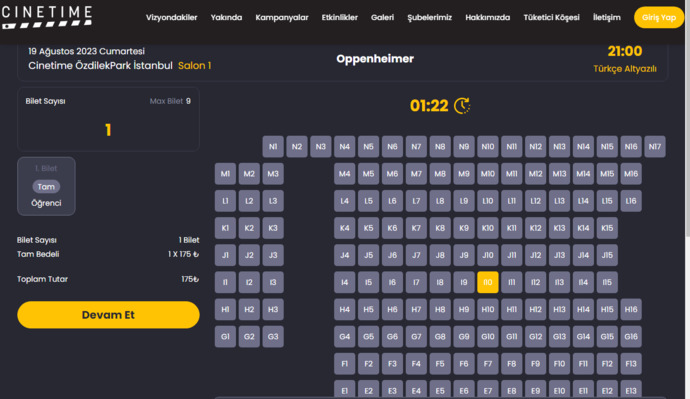Click the Giriş Yap button
Viewport: 690px width, 399px height.
pos(659,18)
